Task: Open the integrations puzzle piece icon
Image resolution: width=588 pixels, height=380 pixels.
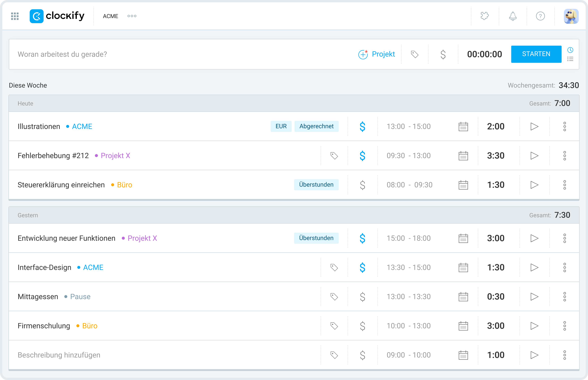Action: pos(485,16)
